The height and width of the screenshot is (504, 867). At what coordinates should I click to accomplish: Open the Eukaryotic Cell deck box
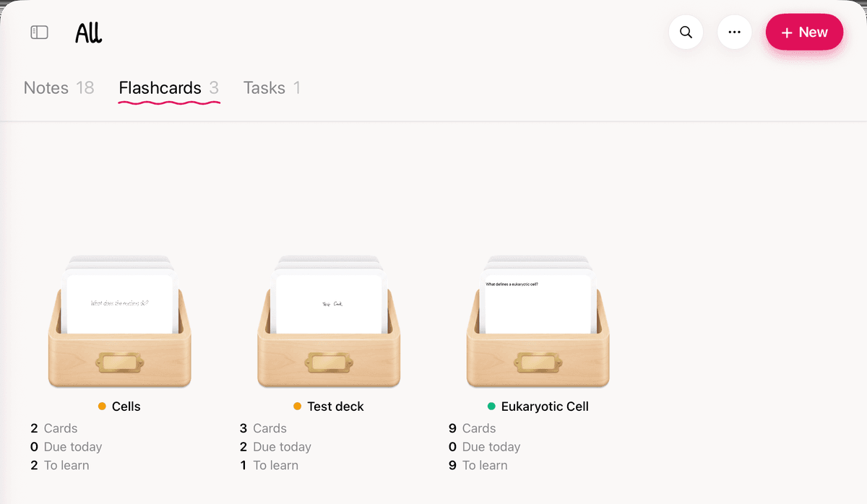[538, 321]
